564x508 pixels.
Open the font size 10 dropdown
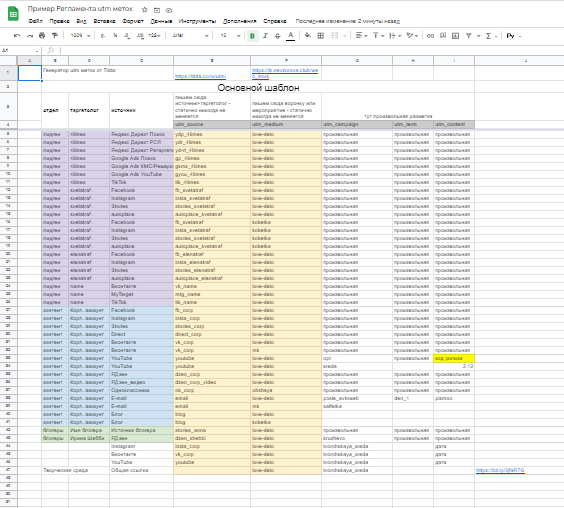click(x=230, y=36)
